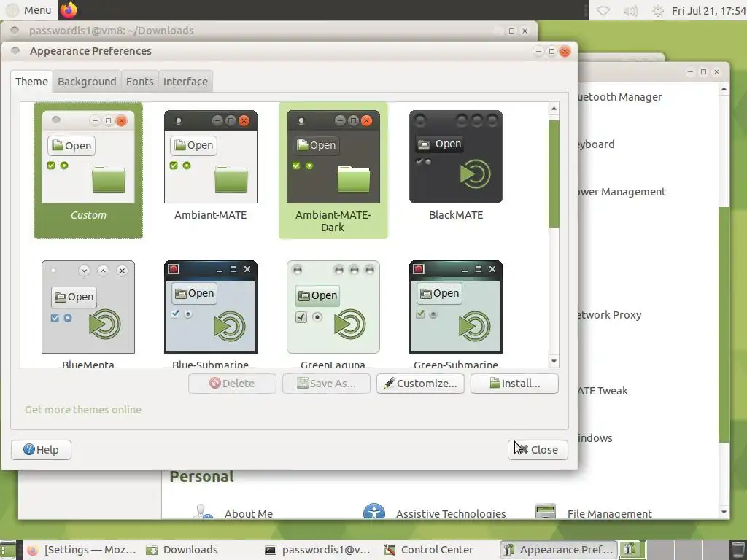Click the theme list scrollbar down arrow
Image resolution: width=747 pixels, height=560 pixels.
(x=554, y=361)
